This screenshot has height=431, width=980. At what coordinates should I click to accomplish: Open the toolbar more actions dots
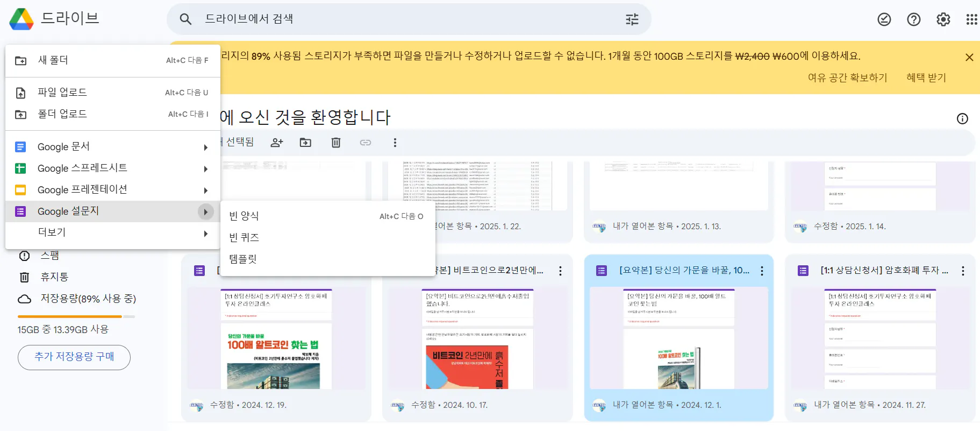395,143
